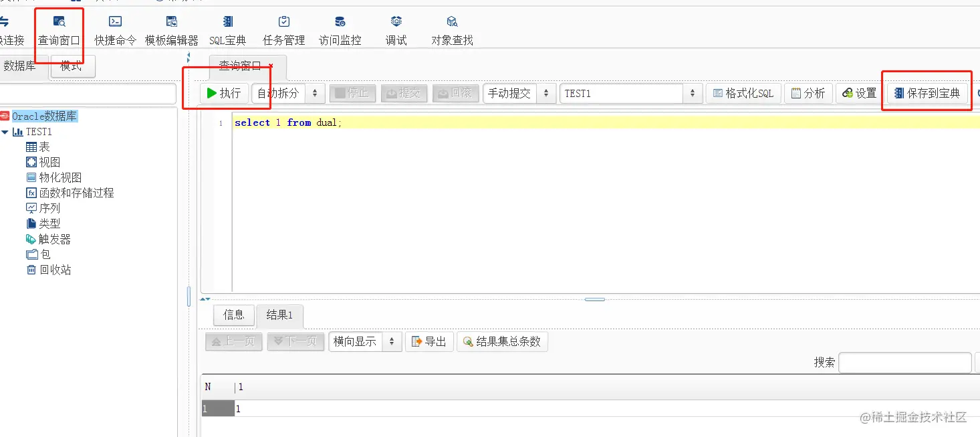Open the 序列 tree node
Image resolution: width=980 pixels, height=437 pixels.
(x=43, y=208)
